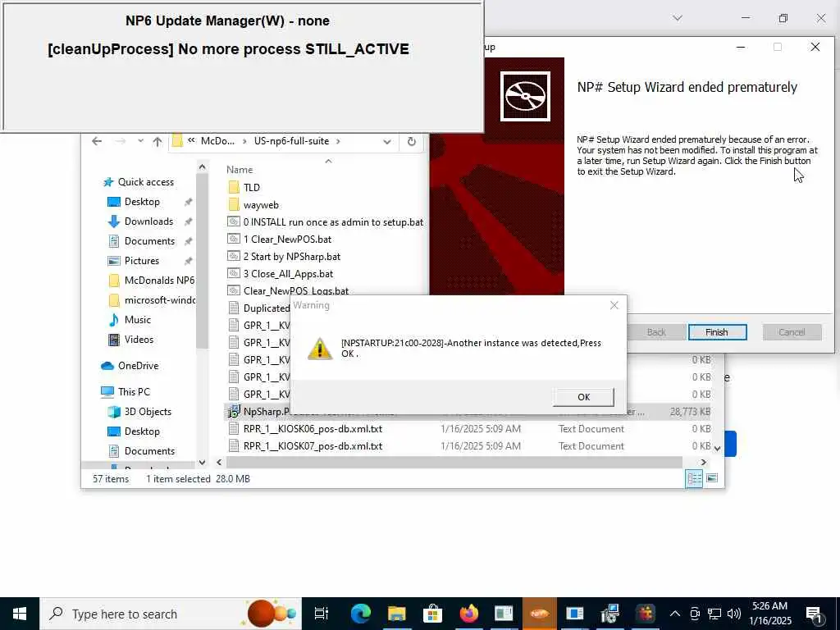
Task: Switch to Details view in Explorer
Action: [694, 478]
